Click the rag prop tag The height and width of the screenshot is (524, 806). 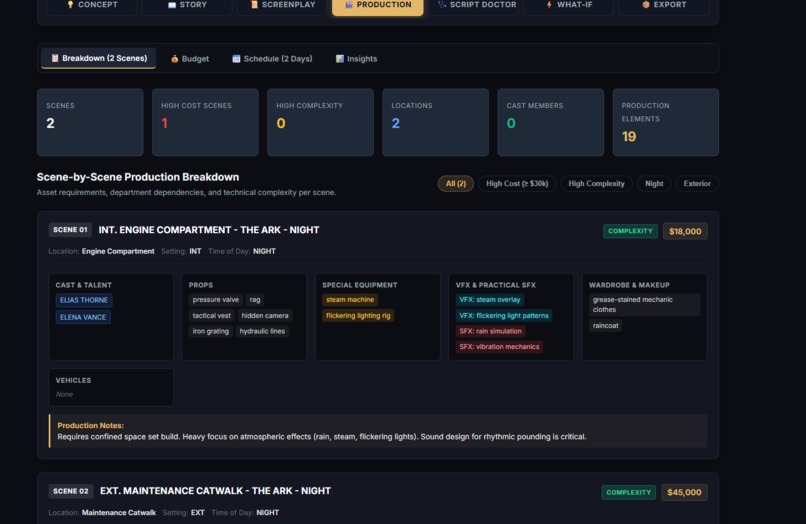tap(255, 299)
